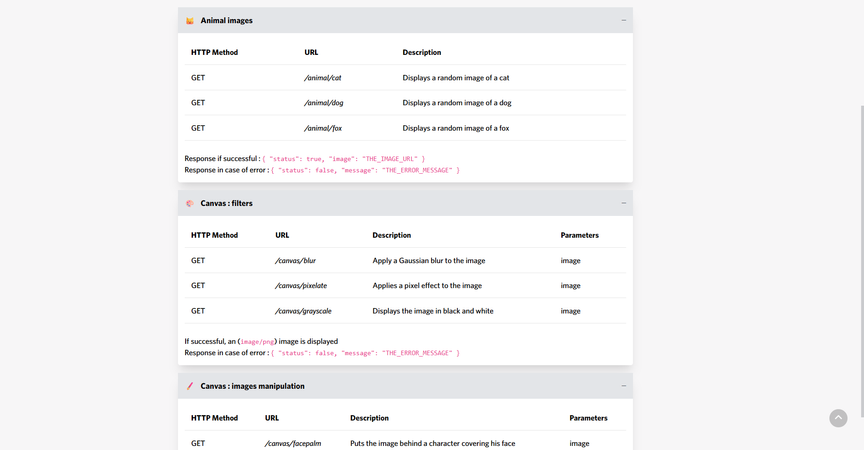The width and height of the screenshot is (864, 450).
Task: Click the /animal/cat URL
Action: (x=323, y=77)
